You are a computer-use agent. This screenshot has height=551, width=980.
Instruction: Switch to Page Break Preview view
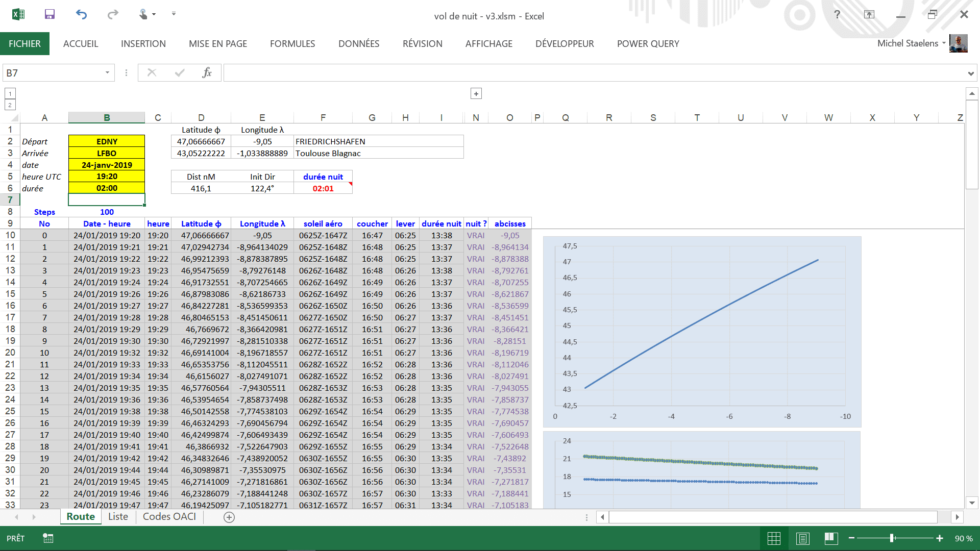click(831, 538)
